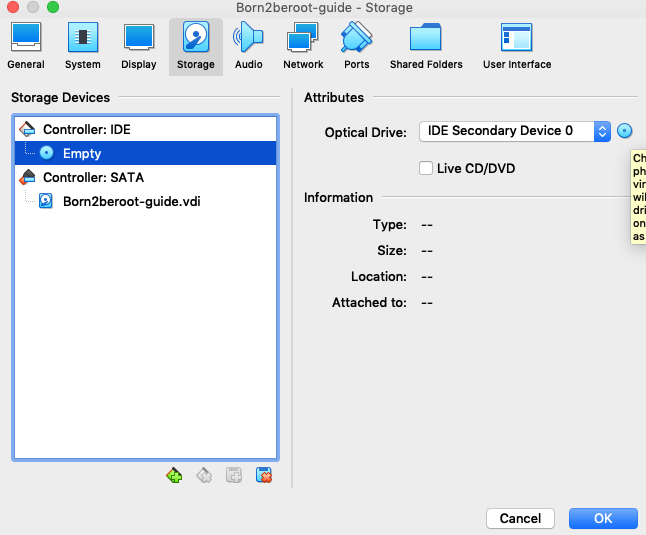Viewport: 646px width, 535px height.
Task: Click the Storage Devices heading
Action: tap(61, 98)
